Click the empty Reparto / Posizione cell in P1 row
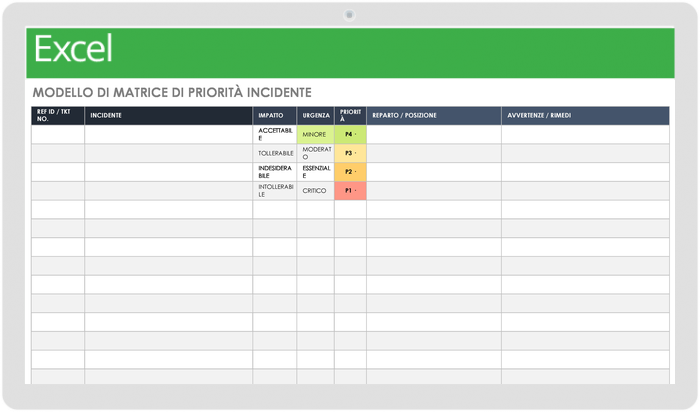The height and width of the screenshot is (412, 700). coord(434,191)
